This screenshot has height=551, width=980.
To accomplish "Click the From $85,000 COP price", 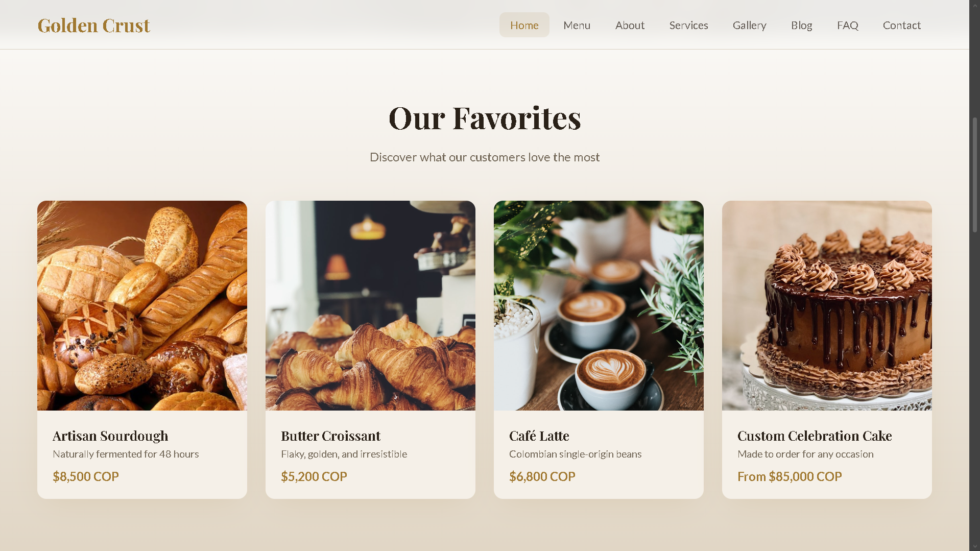I will coord(790,476).
